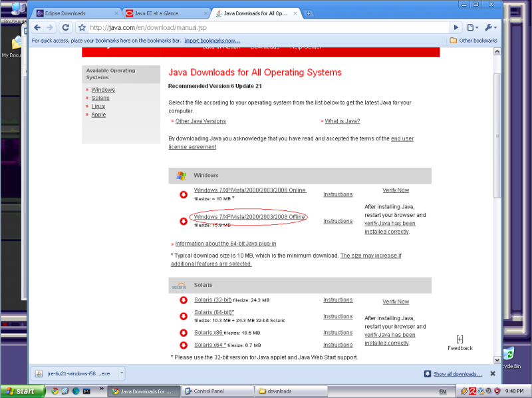The height and width of the screenshot is (398, 532).
Task: Bookmark this page with the star icon
Action: [82, 27]
